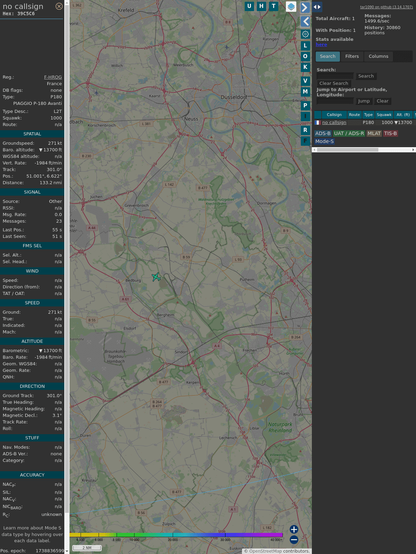Toggle the F map option

(305, 141)
